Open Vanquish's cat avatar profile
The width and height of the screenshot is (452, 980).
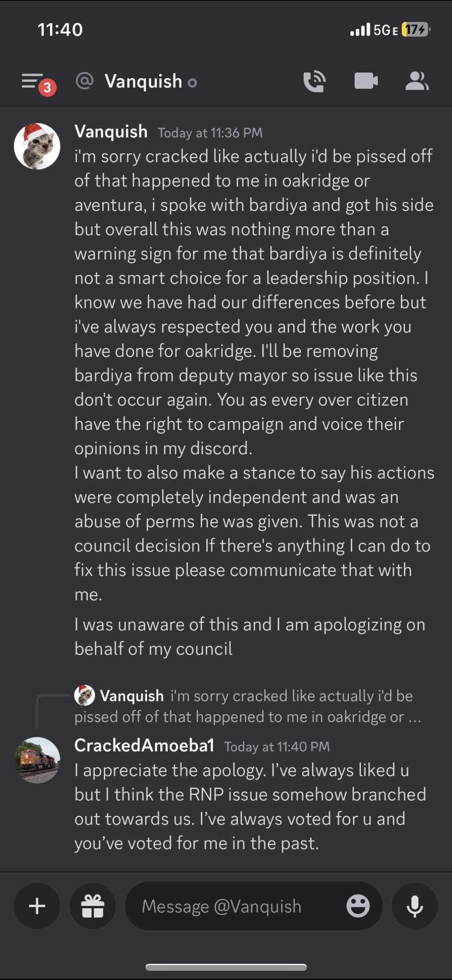37,146
